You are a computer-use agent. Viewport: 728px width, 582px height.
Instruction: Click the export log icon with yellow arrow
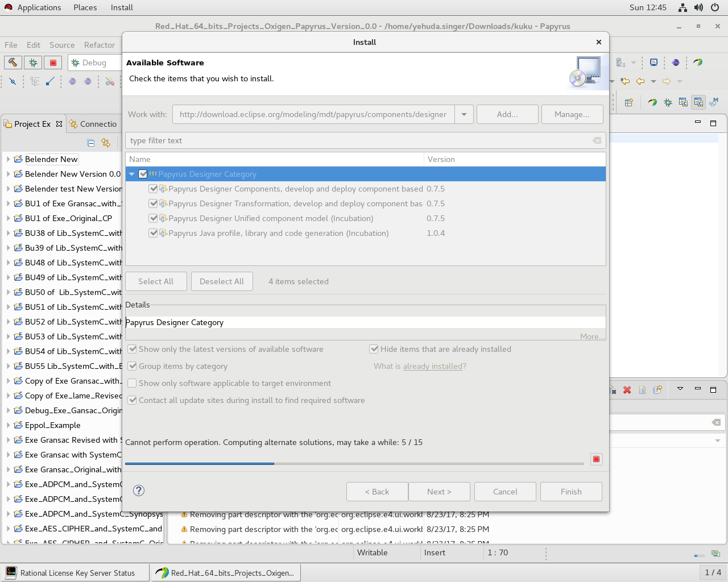[657, 390]
